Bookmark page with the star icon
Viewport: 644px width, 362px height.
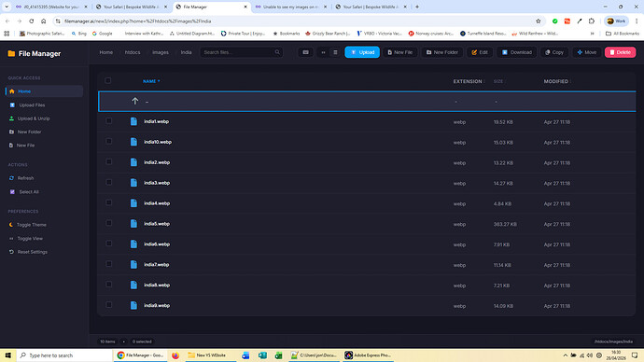[538, 21]
